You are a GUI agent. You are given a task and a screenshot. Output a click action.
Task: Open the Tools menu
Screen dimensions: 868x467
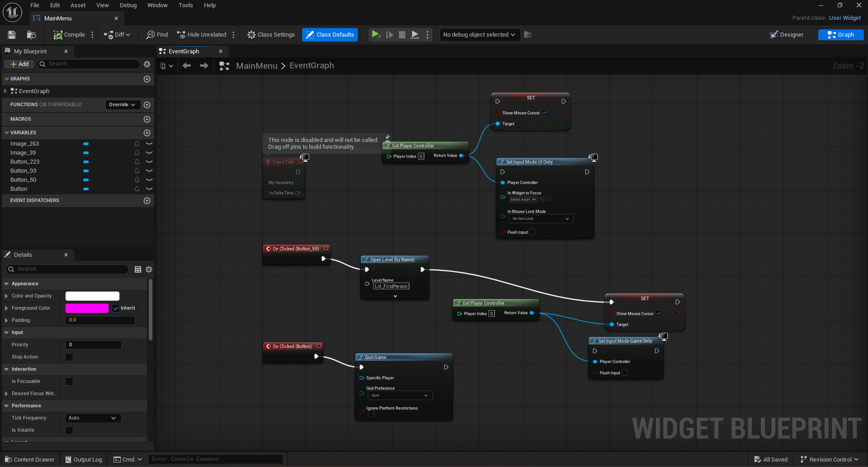click(185, 5)
